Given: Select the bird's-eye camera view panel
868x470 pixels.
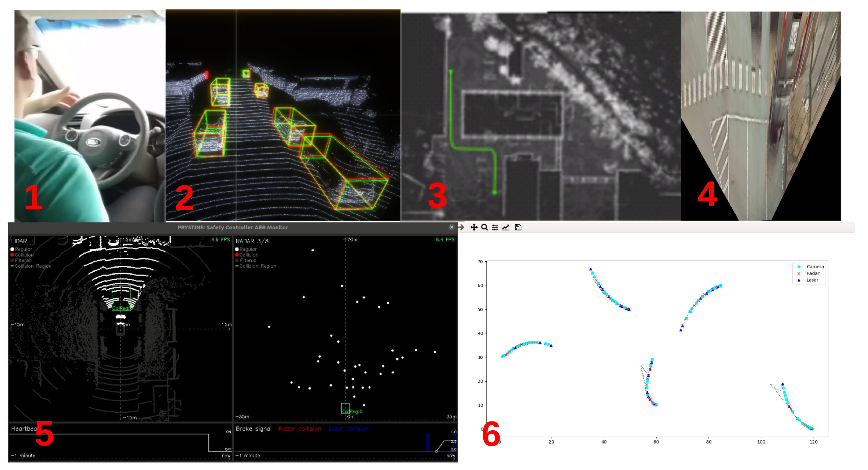Looking at the screenshot, I should pos(761,116).
